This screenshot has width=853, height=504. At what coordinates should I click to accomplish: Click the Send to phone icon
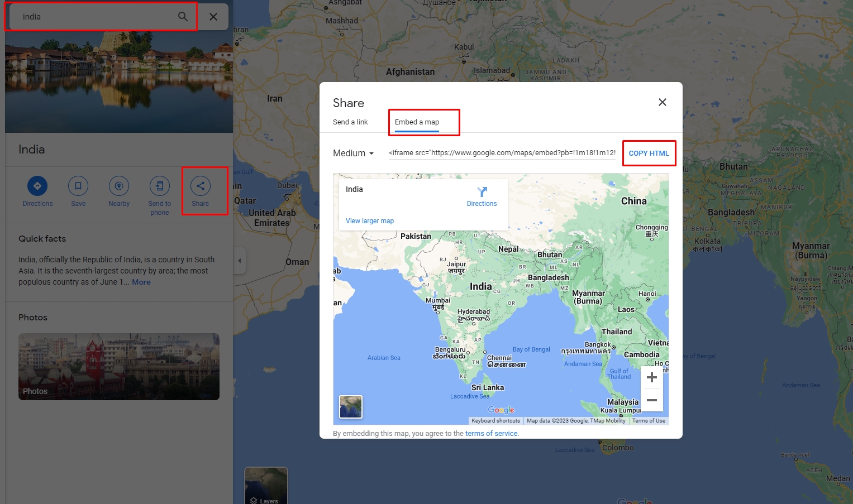click(159, 186)
